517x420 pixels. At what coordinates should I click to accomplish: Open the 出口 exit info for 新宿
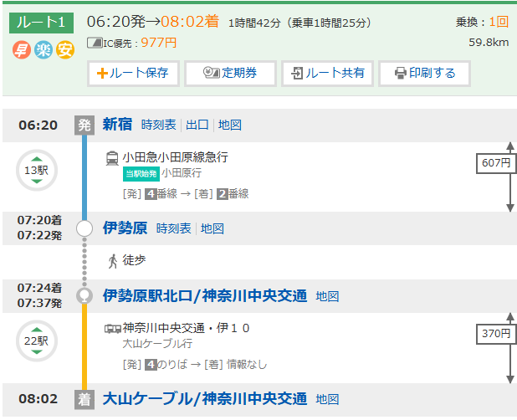pyautogui.click(x=197, y=125)
